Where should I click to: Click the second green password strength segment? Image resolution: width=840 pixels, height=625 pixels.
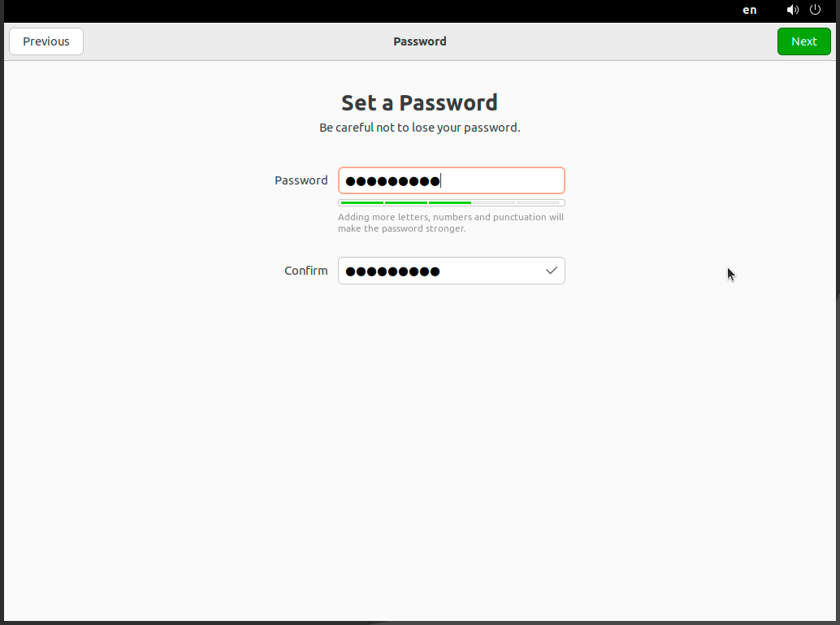[x=406, y=202]
